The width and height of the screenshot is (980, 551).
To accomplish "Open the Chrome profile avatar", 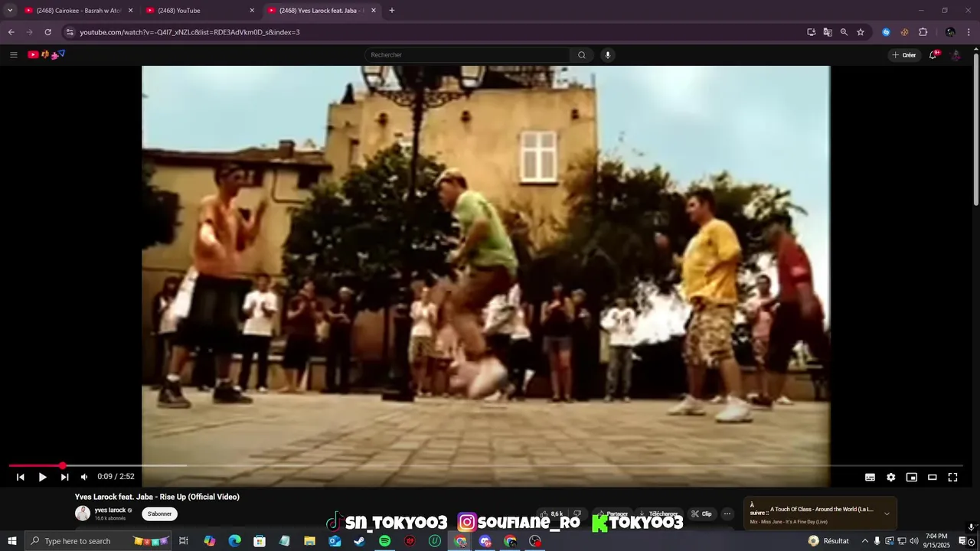I will coord(950,32).
